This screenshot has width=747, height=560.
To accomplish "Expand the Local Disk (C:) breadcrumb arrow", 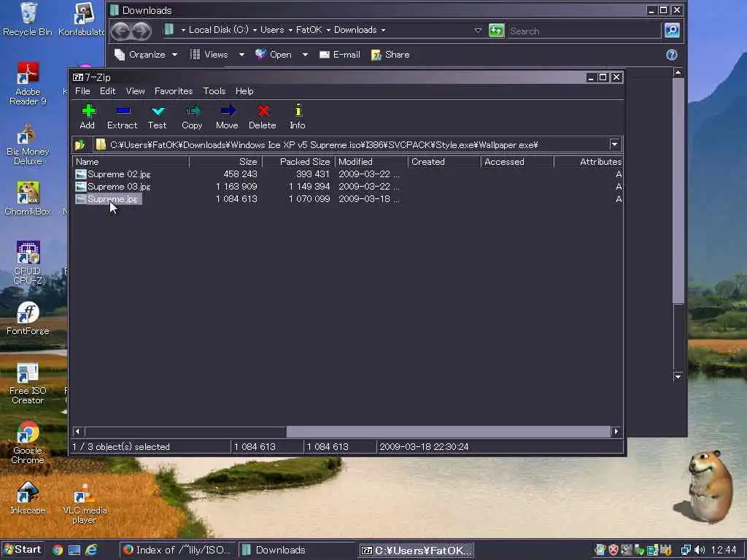I will (255, 30).
